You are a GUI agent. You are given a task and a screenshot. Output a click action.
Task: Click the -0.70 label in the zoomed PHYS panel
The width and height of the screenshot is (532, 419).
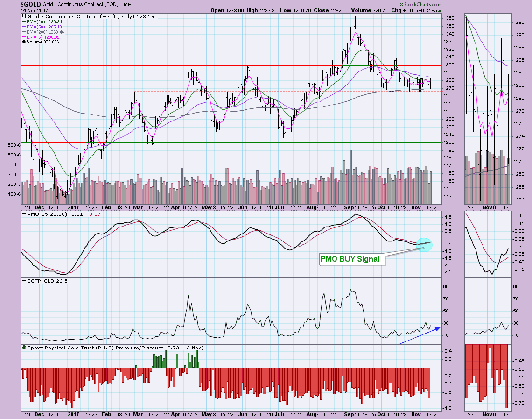(x=519, y=403)
